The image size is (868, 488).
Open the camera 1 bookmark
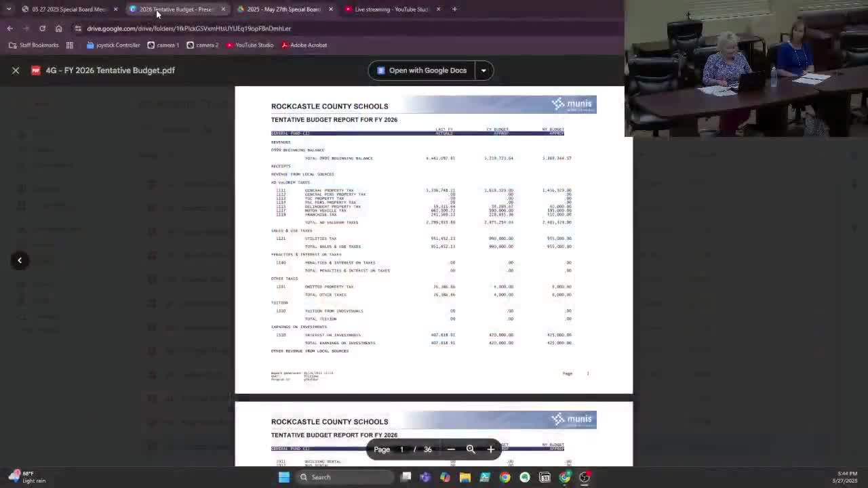(x=163, y=45)
